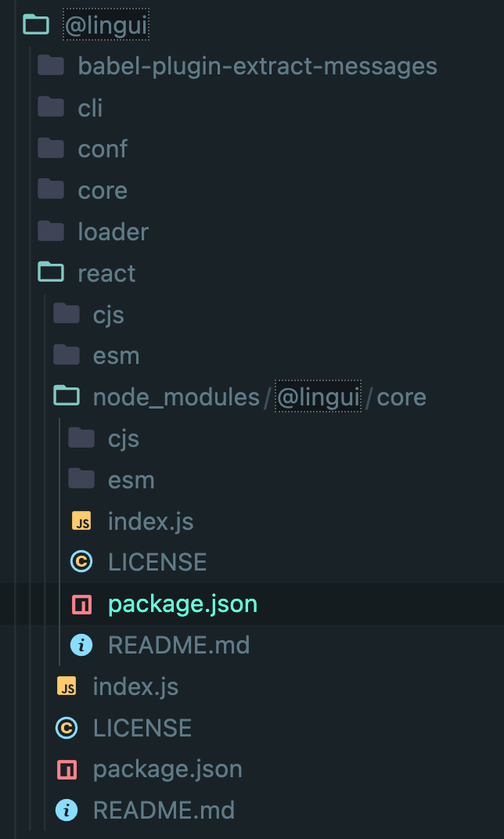Screen dimensions: 504x839
Task: Click the info icon beside react's README.md
Action: tap(67, 810)
